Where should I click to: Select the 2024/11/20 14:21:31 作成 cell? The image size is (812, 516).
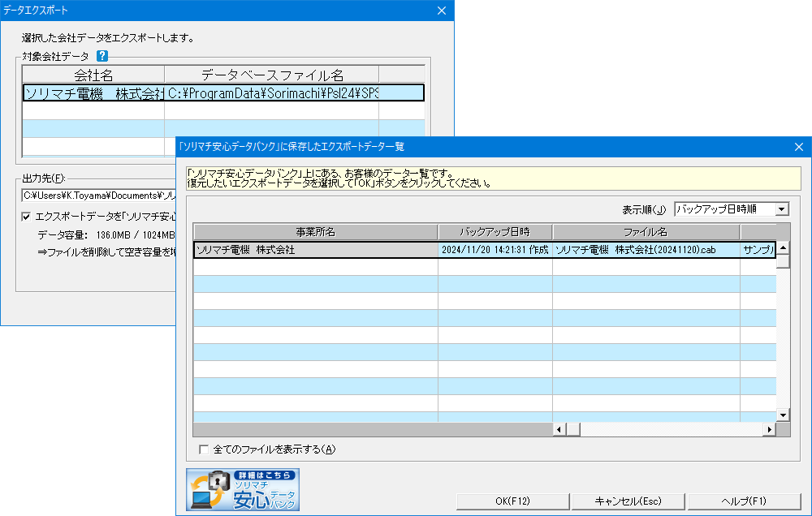click(495, 249)
